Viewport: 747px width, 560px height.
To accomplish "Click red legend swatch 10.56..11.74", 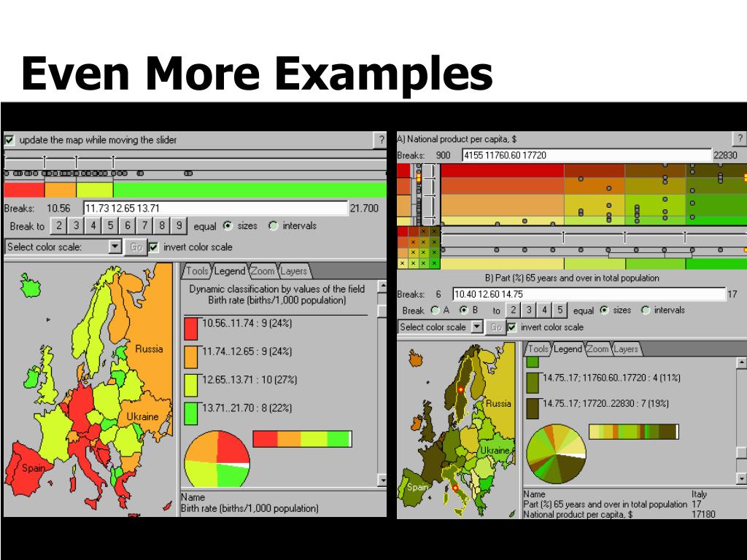I will [x=190, y=328].
